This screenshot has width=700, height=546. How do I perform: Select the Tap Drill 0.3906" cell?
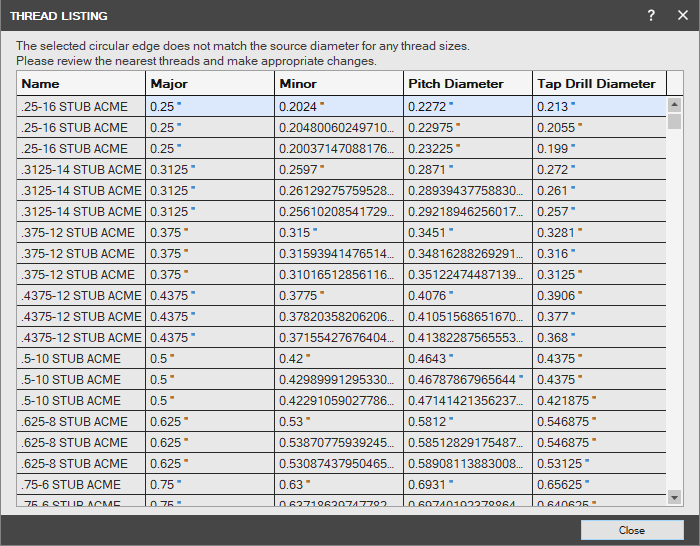click(x=600, y=296)
